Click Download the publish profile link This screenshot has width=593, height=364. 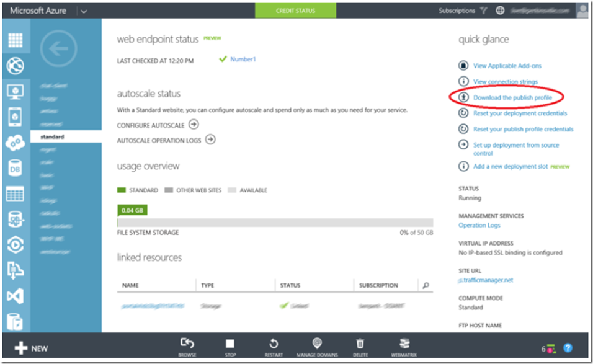click(512, 97)
